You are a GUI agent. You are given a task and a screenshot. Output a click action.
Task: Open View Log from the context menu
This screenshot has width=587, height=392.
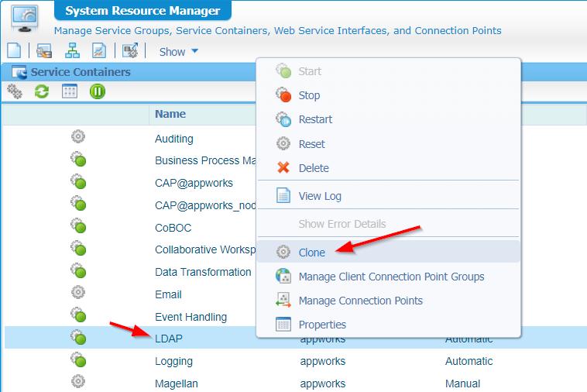tap(320, 196)
